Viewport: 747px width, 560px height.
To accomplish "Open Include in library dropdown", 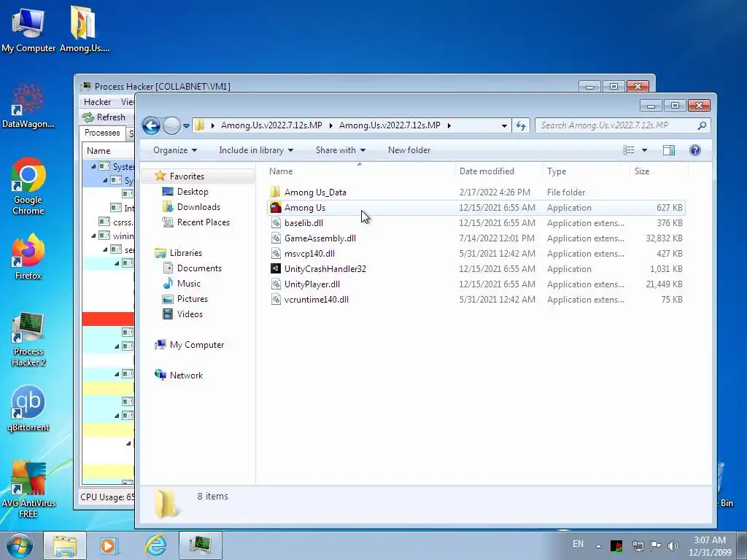I will [x=256, y=150].
